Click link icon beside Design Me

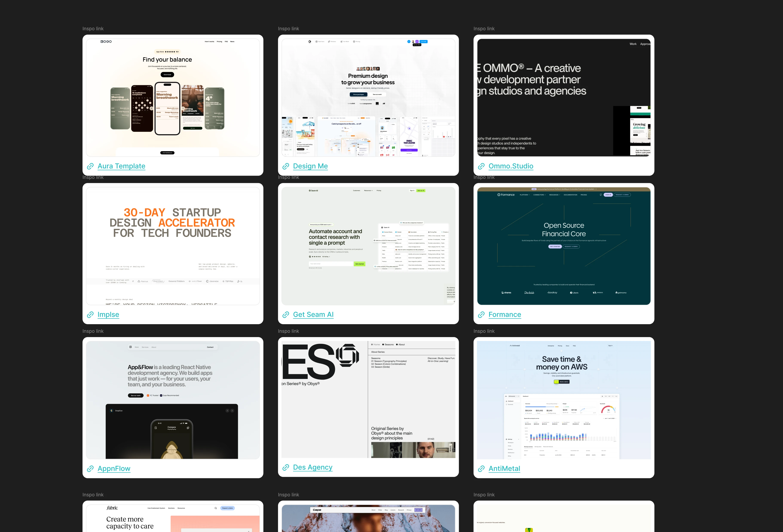click(286, 166)
